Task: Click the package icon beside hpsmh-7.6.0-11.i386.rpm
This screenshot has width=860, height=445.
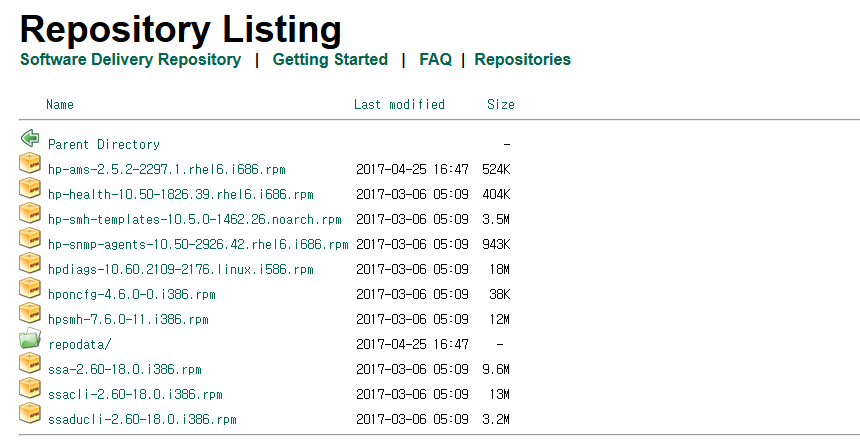Action: tap(30, 313)
